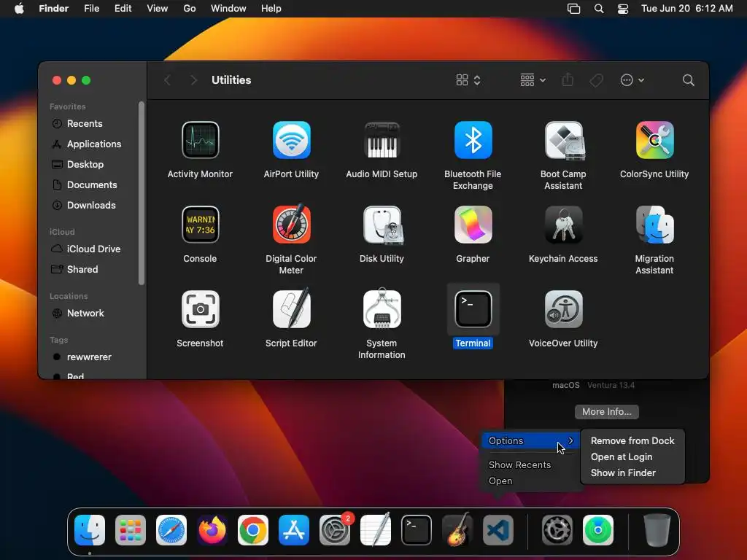Select Terminal icon in Utilities folder

tap(473, 309)
